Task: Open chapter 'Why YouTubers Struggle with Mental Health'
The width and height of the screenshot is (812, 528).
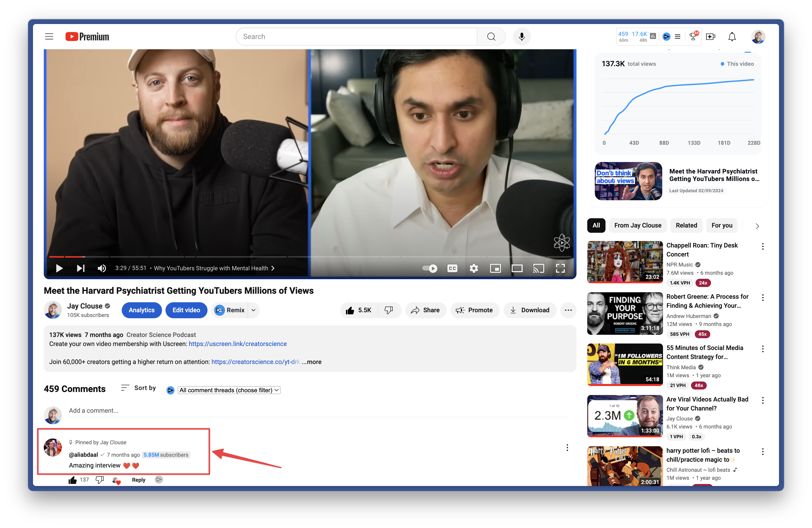Action: (214, 268)
